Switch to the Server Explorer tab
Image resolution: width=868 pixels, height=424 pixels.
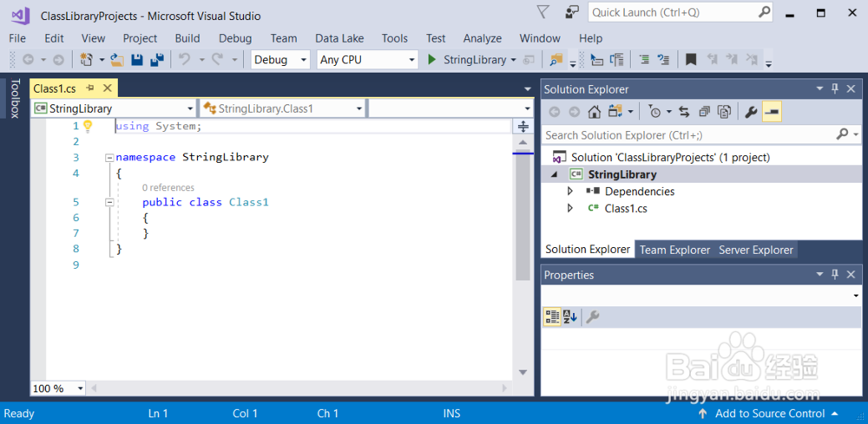tap(756, 250)
